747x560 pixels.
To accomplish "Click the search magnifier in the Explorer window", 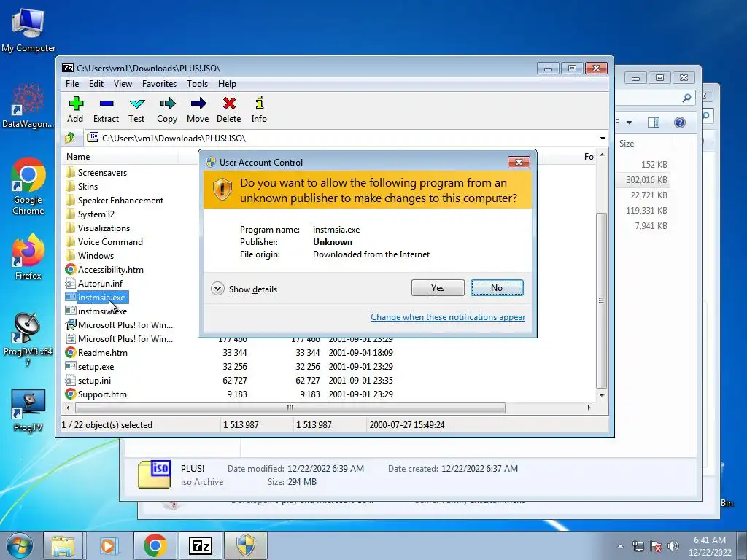I will coord(686,98).
